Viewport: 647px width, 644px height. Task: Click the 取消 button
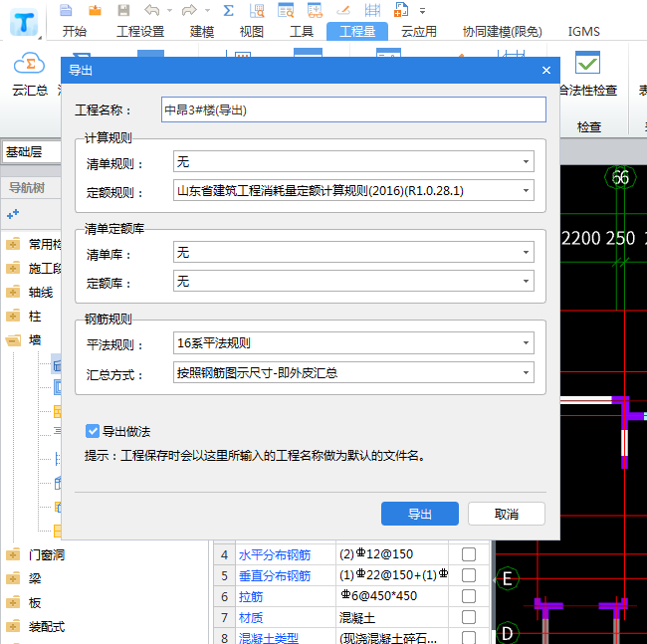pyautogui.click(x=507, y=514)
